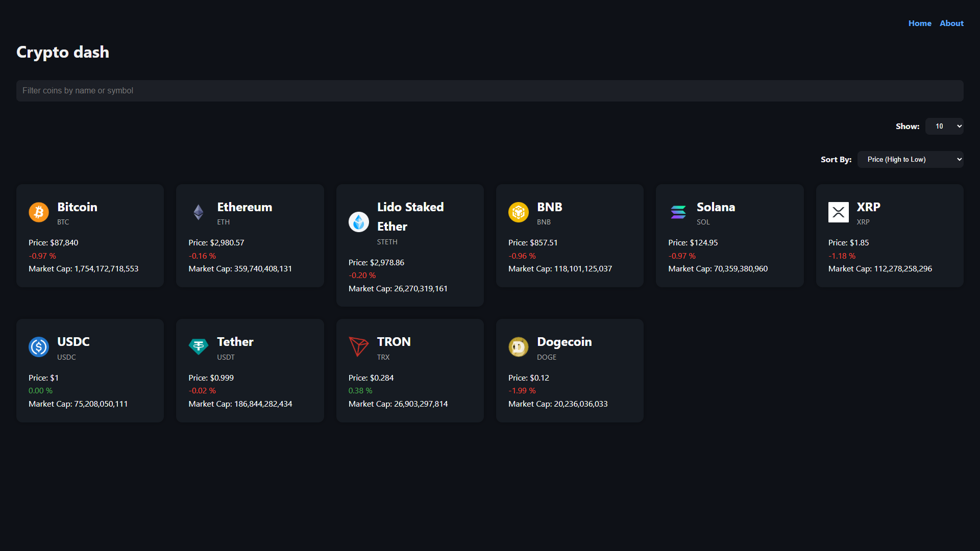Click the Dogecoin logo icon
Image resolution: width=980 pixels, height=551 pixels.
519,347
